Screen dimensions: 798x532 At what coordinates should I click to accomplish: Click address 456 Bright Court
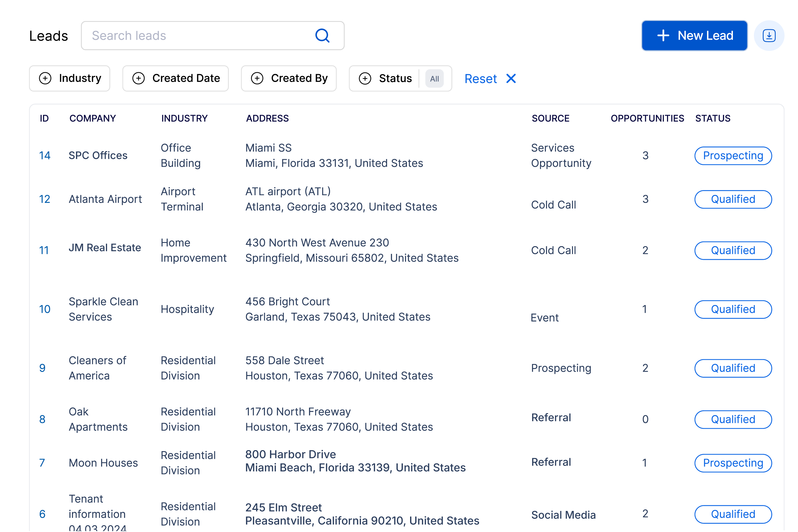pyautogui.click(x=288, y=302)
